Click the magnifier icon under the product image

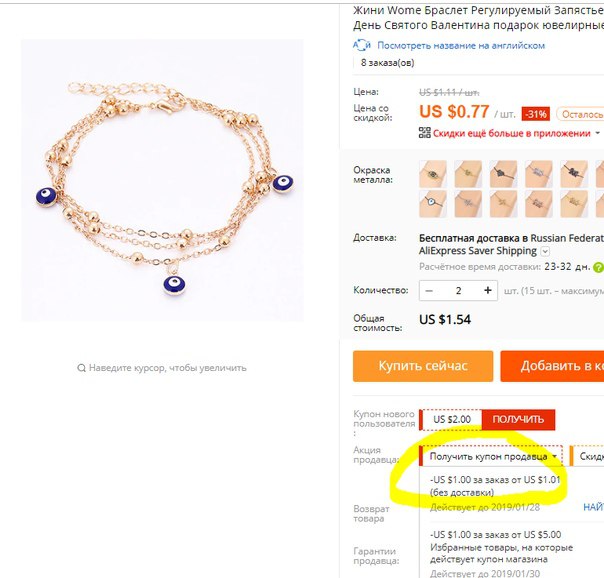[x=81, y=368]
